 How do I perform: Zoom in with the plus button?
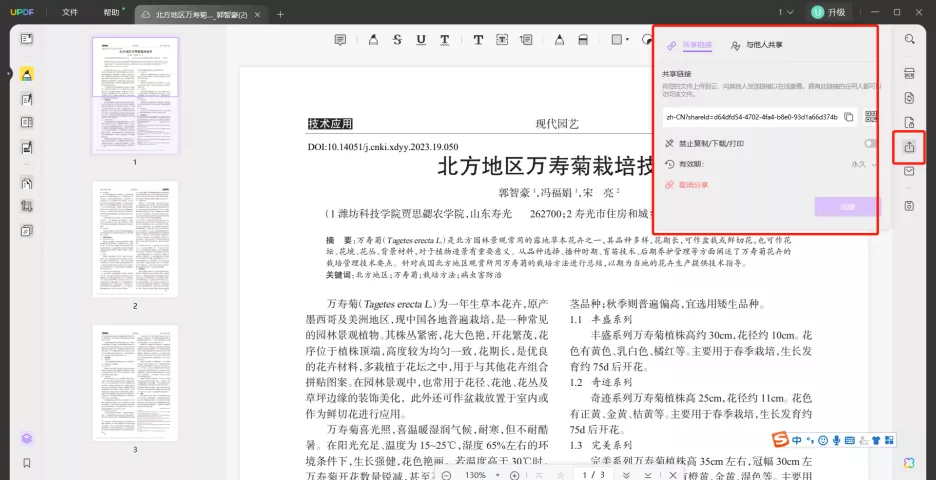pos(515,475)
